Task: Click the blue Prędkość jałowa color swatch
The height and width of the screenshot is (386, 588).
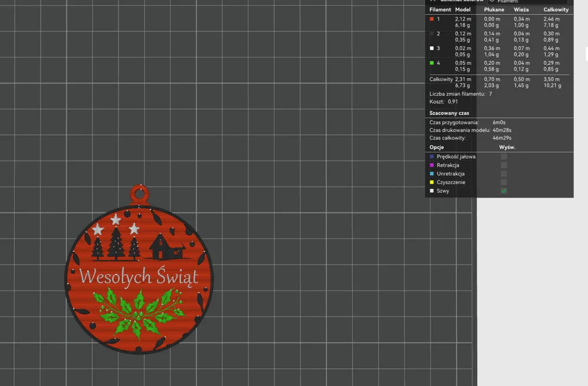Action: pos(432,157)
